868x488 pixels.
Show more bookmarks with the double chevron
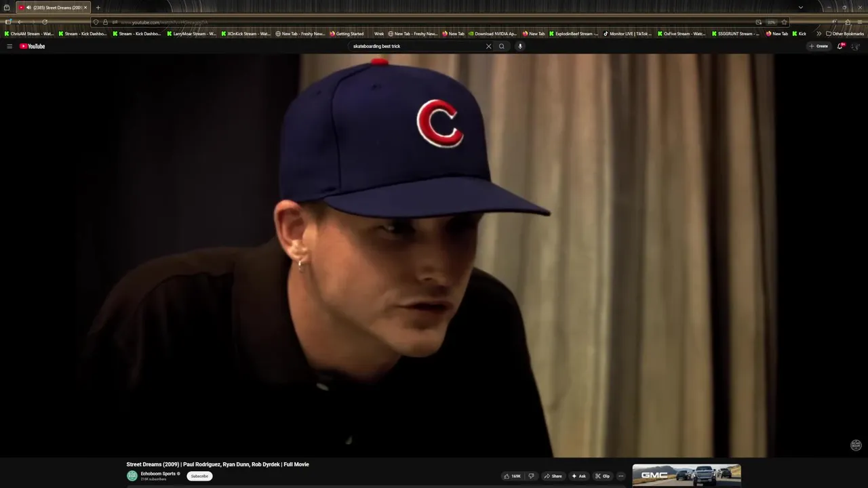pyautogui.click(x=818, y=34)
